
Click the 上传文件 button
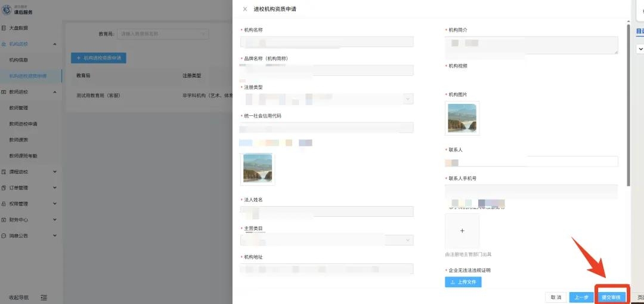[463, 282]
